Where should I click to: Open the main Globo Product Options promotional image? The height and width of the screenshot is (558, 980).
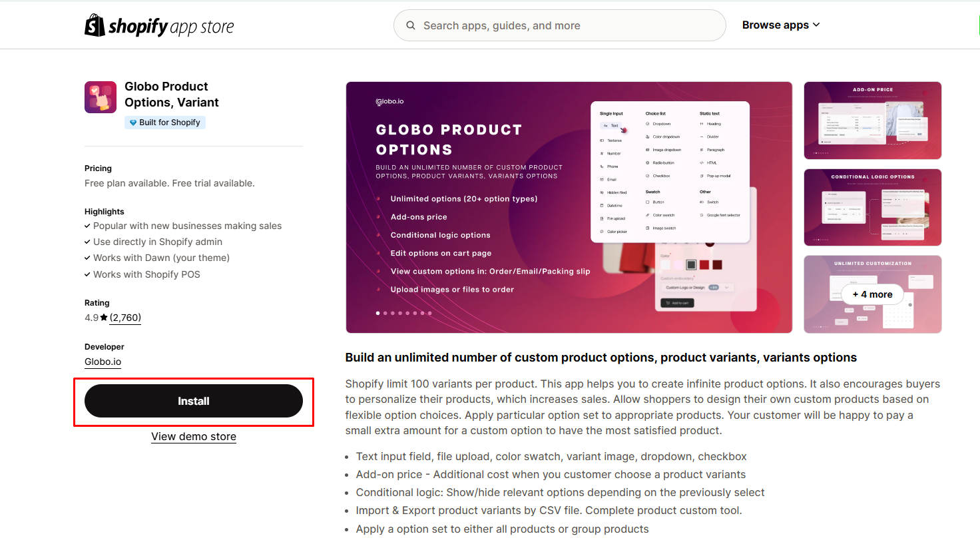click(569, 206)
